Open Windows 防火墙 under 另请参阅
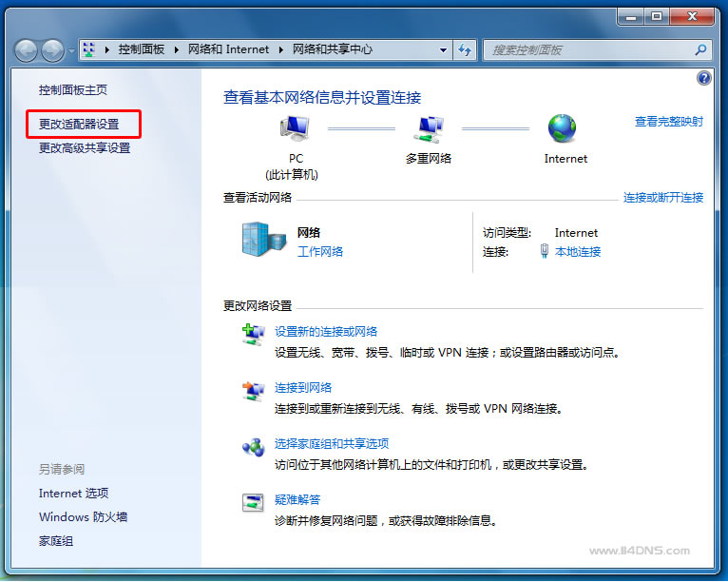The image size is (728, 582). pos(83,516)
